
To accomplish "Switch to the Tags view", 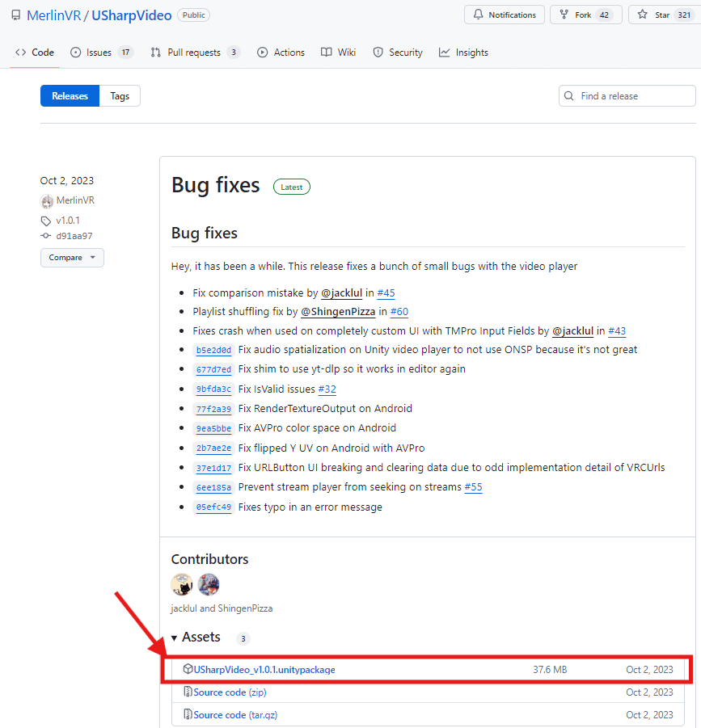I will 120,95.
